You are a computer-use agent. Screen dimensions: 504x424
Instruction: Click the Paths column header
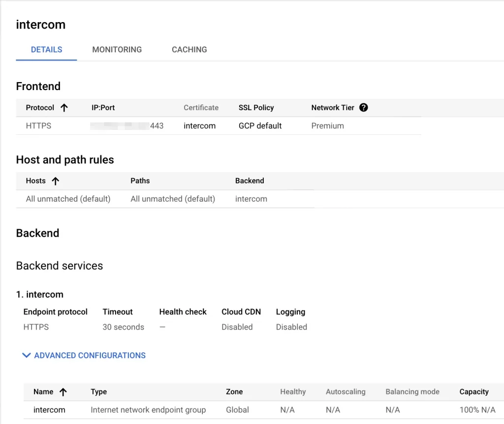pos(140,181)
